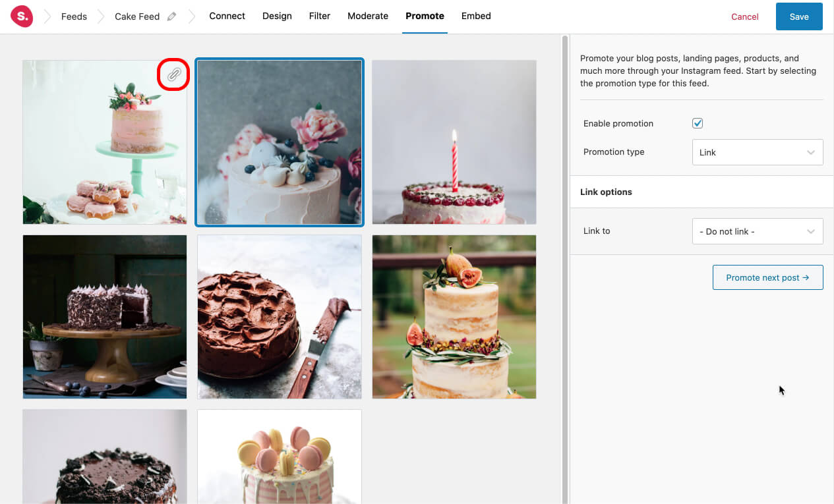Select the chocolate frosted cake with spatula
The image size is (834, 504).
click(x=280, y=317)
